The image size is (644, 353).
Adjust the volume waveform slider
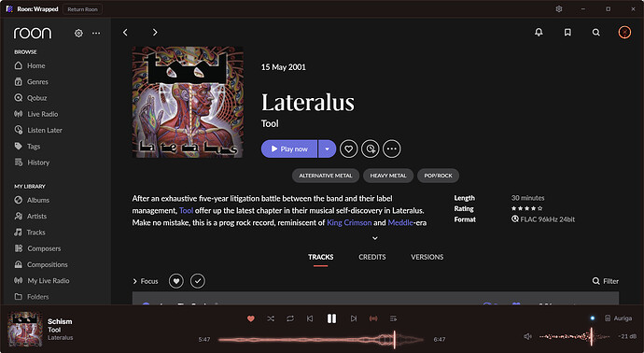click(574, 336)
